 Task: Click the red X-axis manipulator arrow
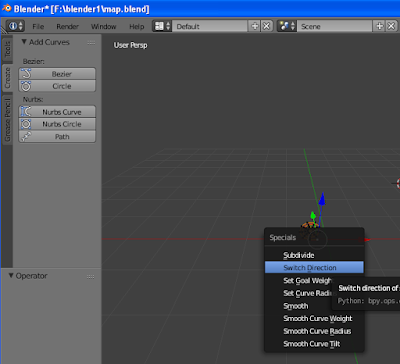366,239
